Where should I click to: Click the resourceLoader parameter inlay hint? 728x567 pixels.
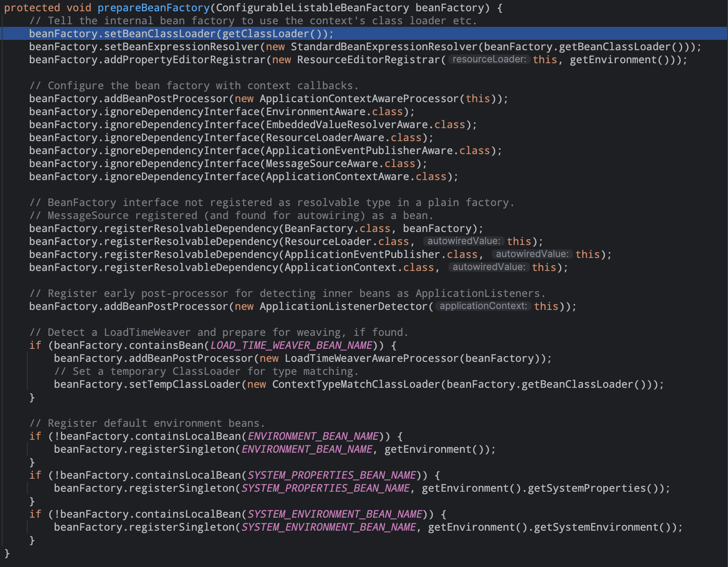489,59
